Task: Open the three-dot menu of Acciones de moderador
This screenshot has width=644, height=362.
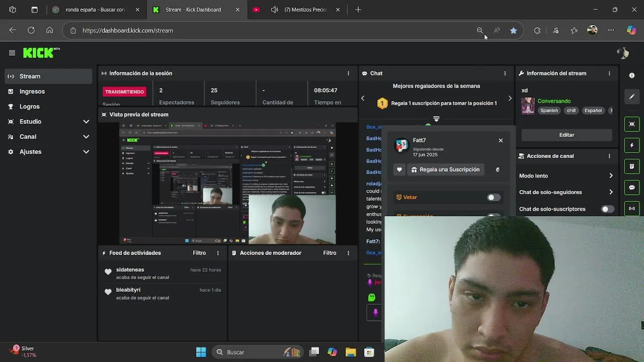Action: pos(348,253)
